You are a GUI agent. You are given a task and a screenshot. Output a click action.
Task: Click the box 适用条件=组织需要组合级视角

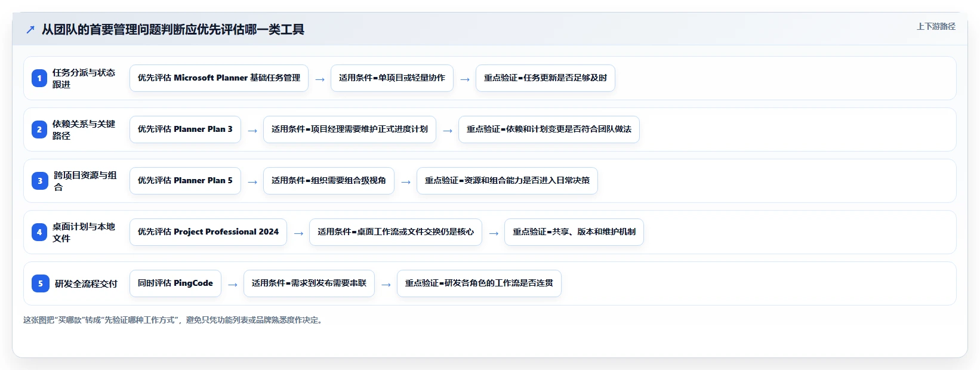click(329, 181)
